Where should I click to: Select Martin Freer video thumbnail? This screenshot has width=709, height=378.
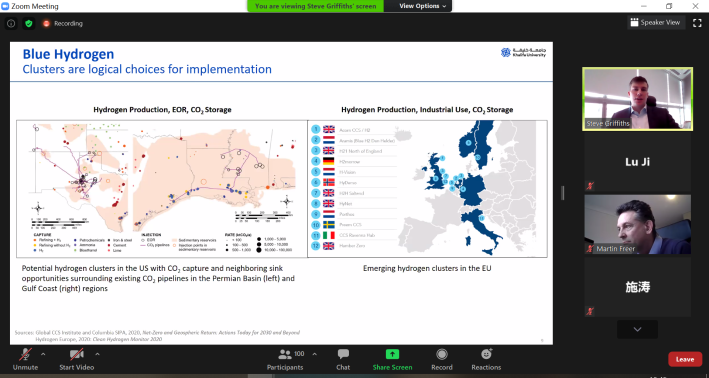coord(637,224)
